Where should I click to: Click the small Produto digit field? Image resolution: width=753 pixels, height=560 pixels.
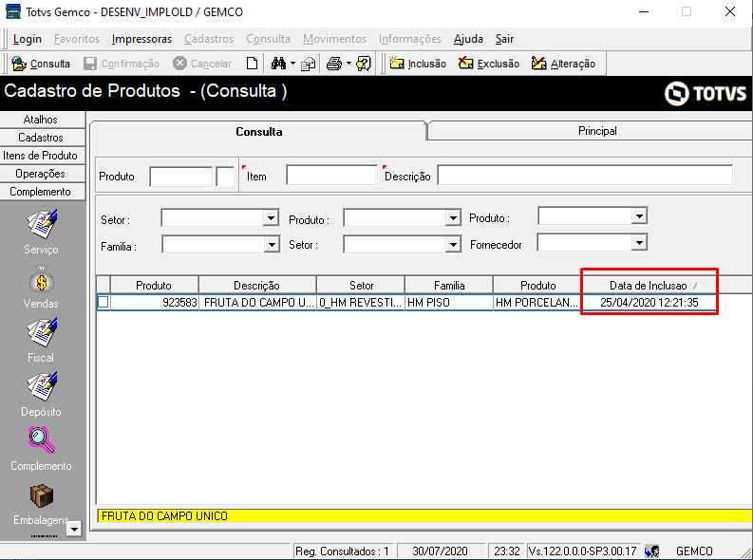point(225,177)
